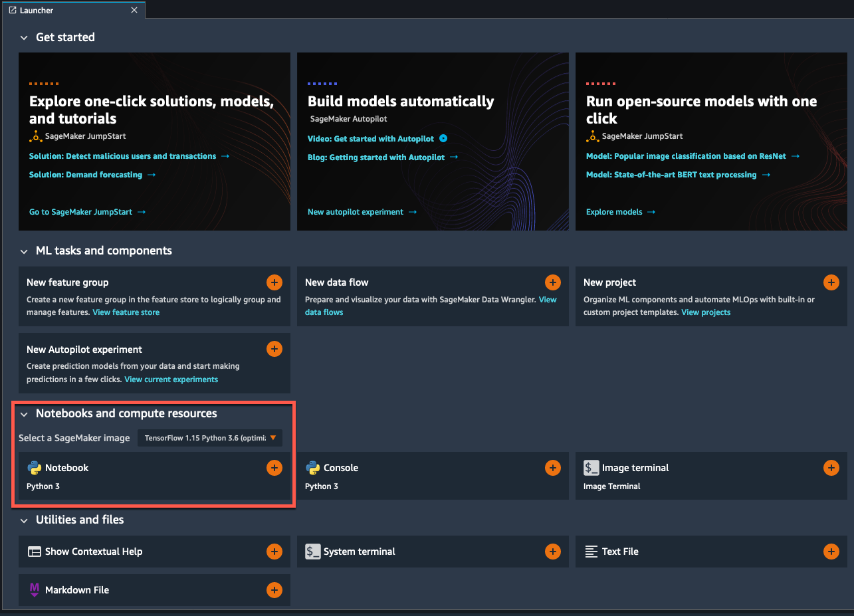854x616 pixels.
Task: Click the purple Markdown File icon
Action: tap(35, 590)
